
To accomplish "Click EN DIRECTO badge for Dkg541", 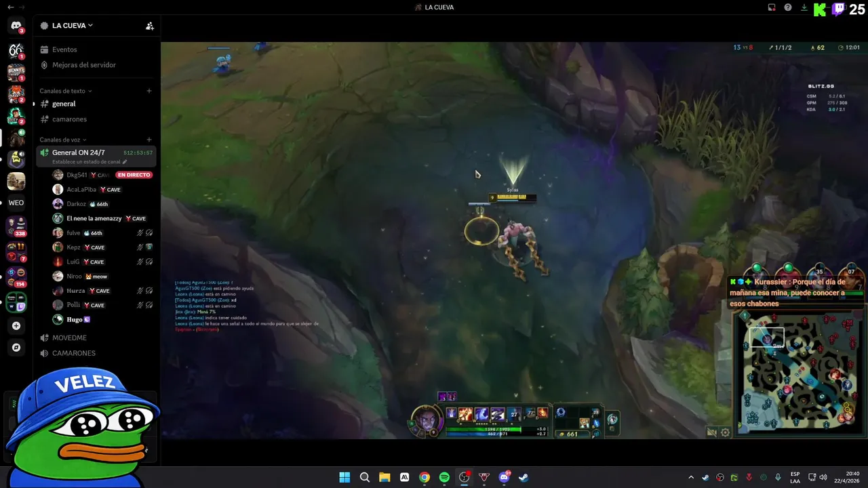I will [134, 175].
